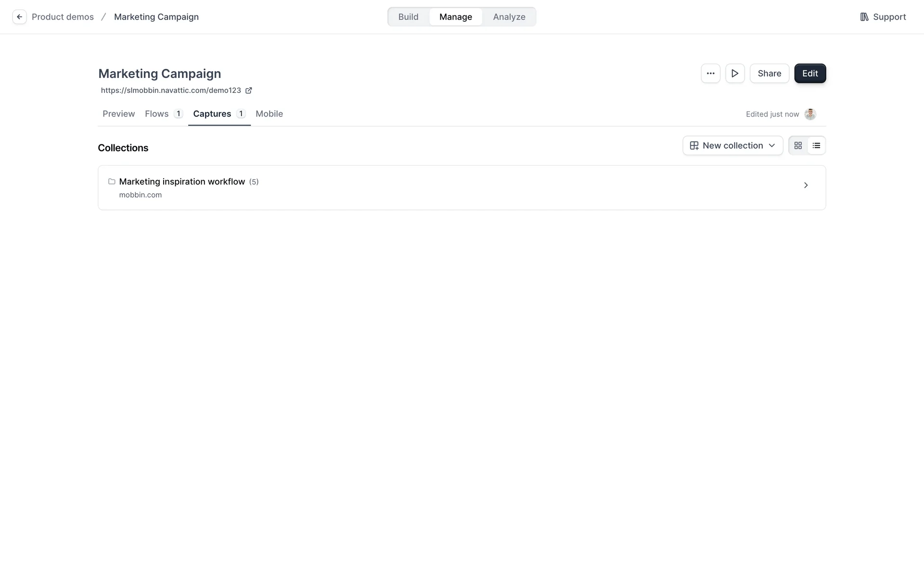
Task: Click the Support book icon
Action: 864,17
